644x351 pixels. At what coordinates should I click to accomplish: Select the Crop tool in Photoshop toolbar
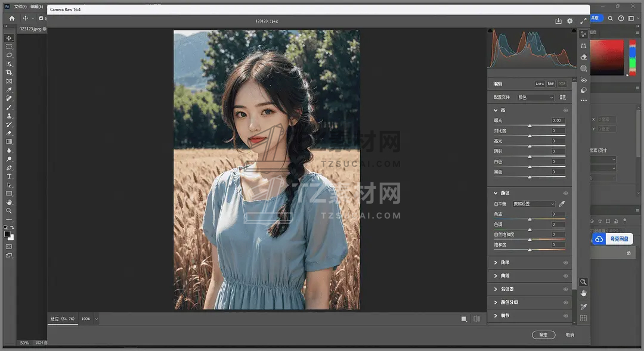tap(9, 72)
